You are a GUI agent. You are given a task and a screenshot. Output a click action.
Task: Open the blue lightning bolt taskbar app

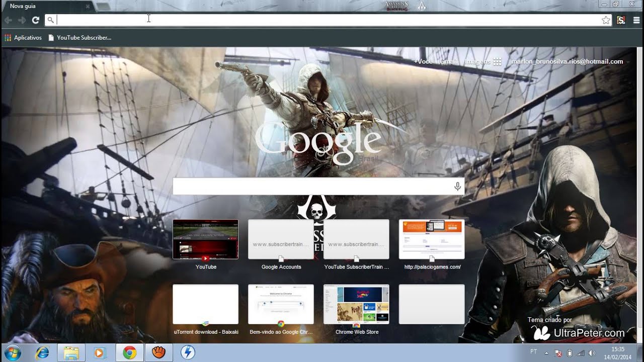tap(188, 352)
